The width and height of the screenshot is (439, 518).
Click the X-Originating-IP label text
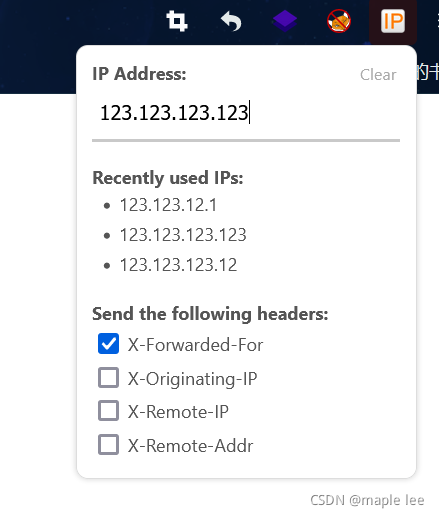click(193, 379)
